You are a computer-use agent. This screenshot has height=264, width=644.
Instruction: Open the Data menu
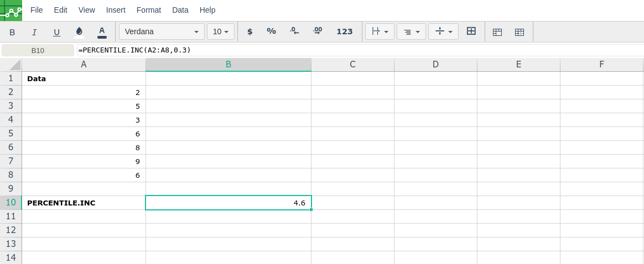180,10
